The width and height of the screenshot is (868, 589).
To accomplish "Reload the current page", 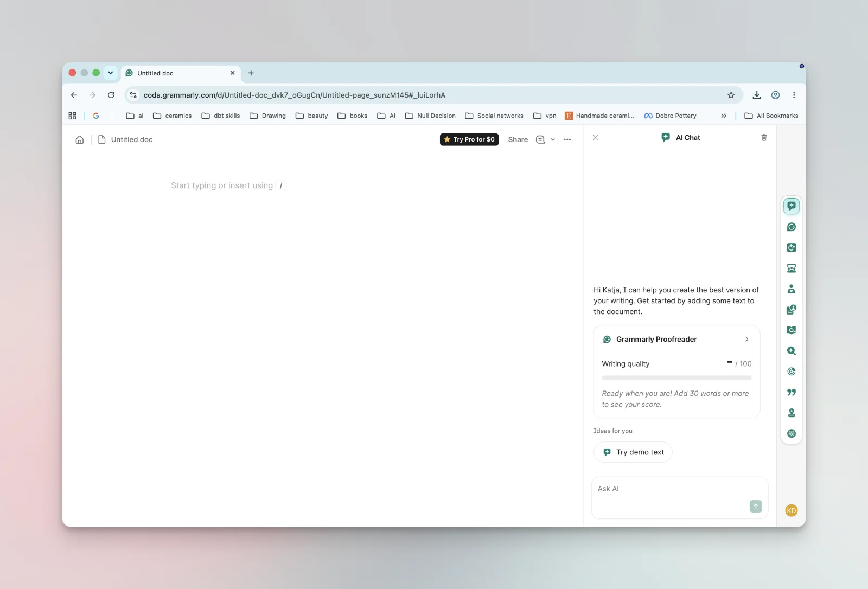I will click(x=111, y=95).
